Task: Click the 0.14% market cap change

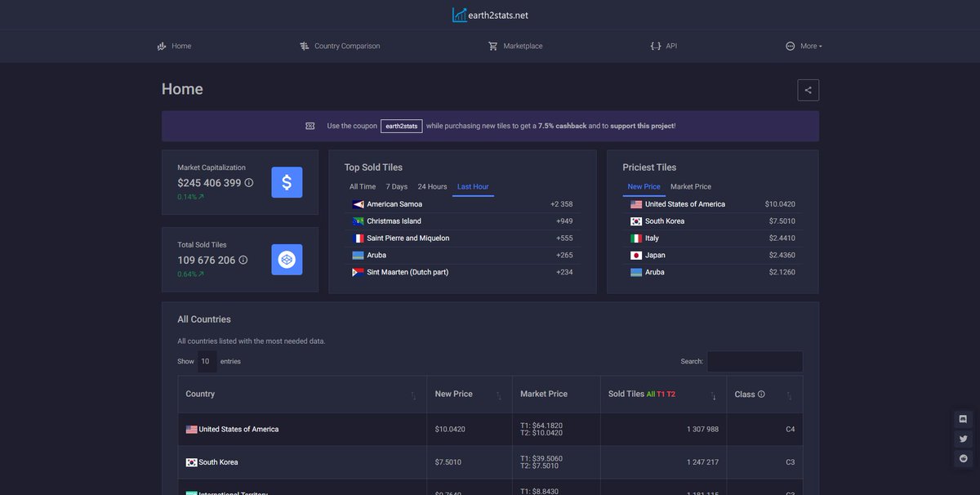Action: pos(190,197)
